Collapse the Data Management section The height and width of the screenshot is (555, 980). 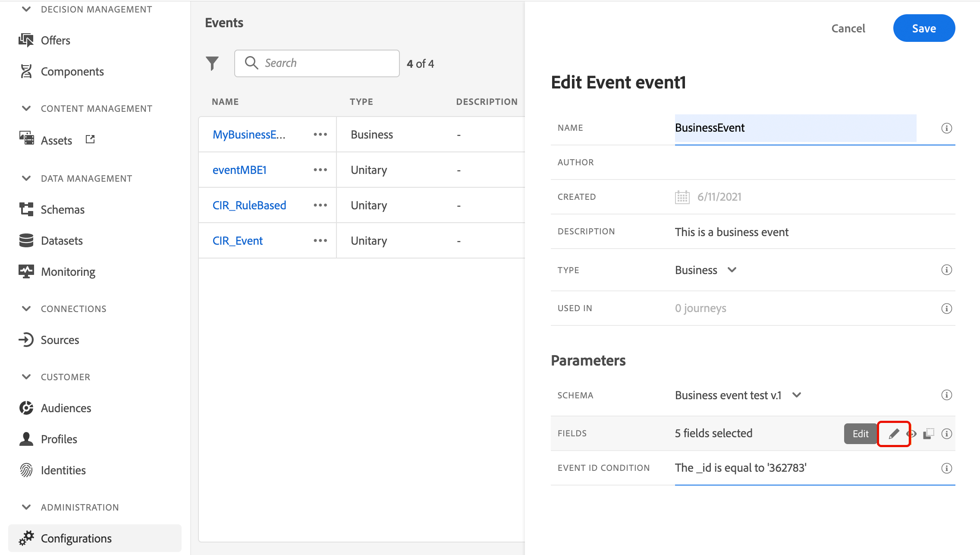26,178
